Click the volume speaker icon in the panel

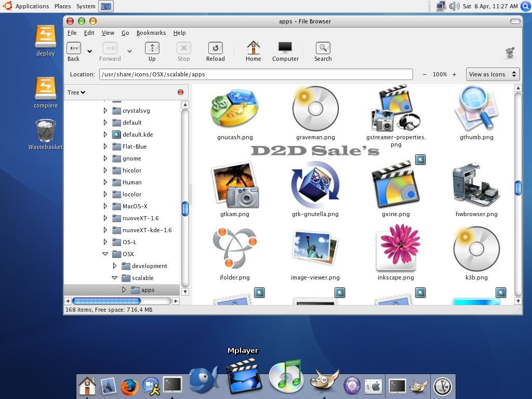tap(455, 6)
